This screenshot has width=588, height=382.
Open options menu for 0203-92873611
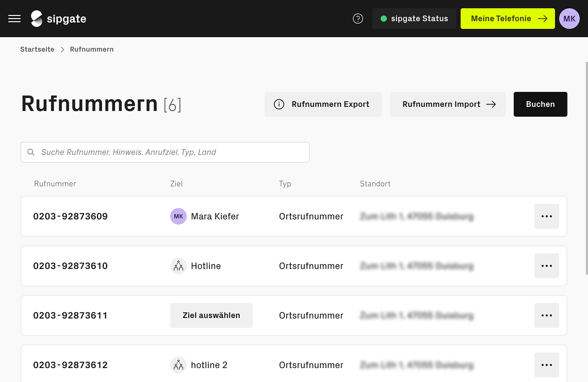pos(547,315)
